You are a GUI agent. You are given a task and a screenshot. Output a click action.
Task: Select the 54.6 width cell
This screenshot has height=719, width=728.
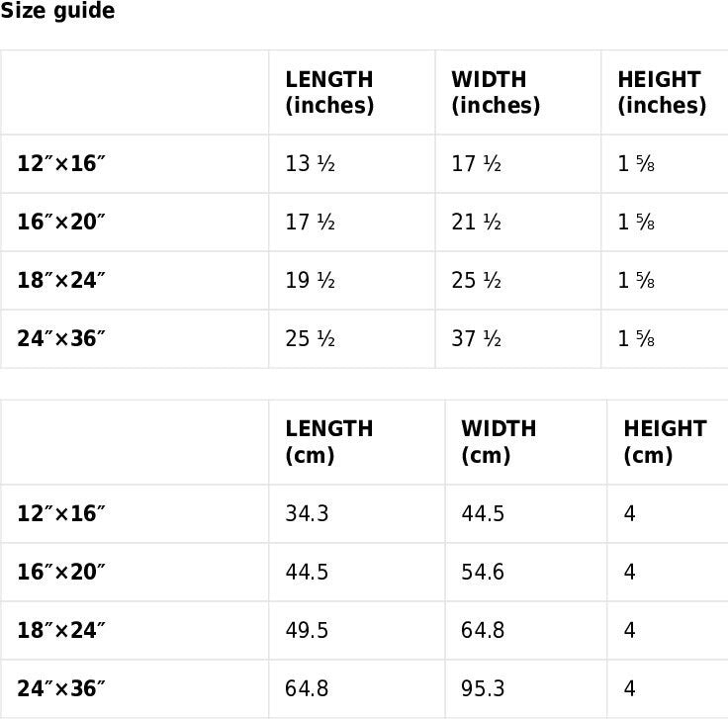tap(483, 573)
